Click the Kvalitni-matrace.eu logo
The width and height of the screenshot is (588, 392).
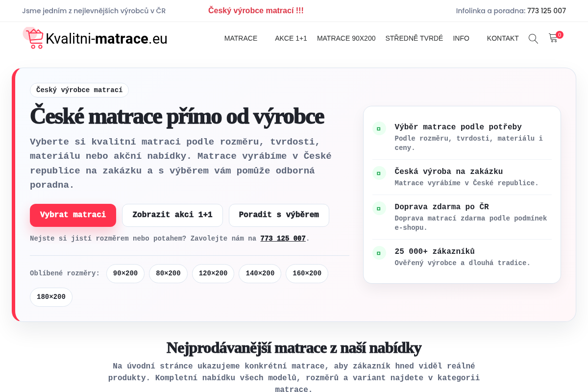(95, 38)
